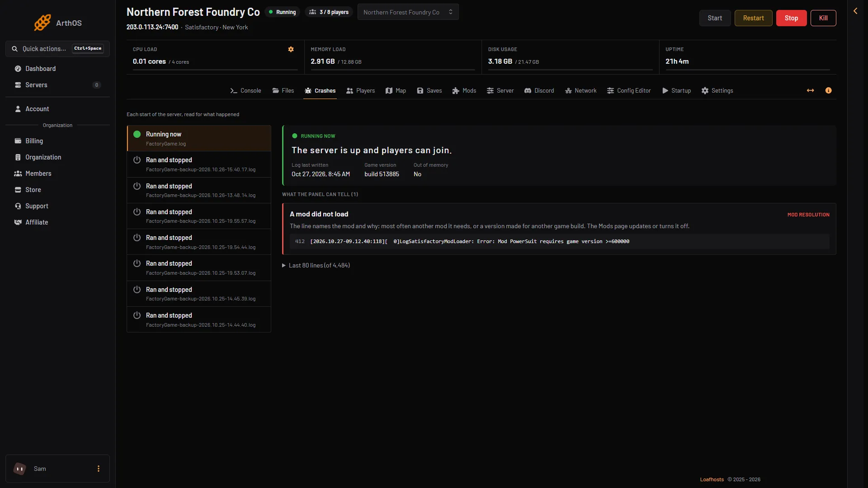The width and height of the screenshot is (868, 488).
Task: Click the disk usage 3.18 GB value
Action: tap(500, 61)
